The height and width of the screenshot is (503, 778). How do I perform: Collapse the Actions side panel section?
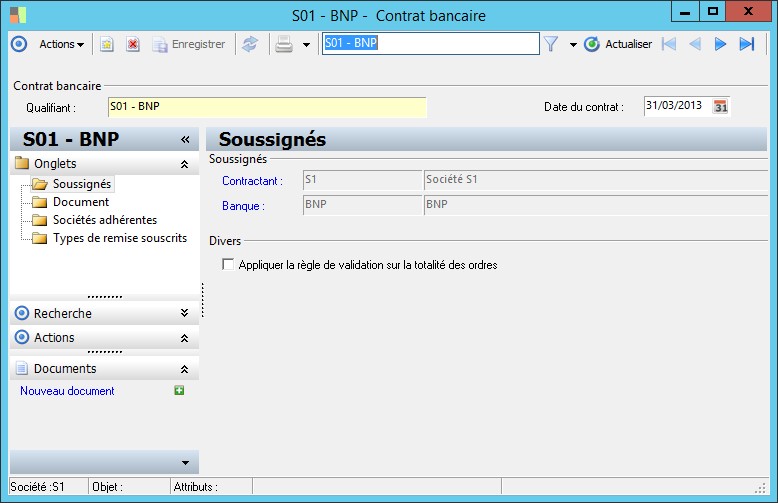click(x=185, y=338)
